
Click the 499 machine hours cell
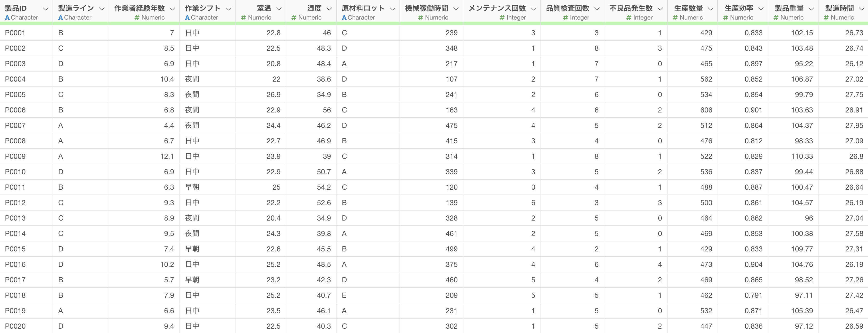pyautogui.click(x=431, y=249)
